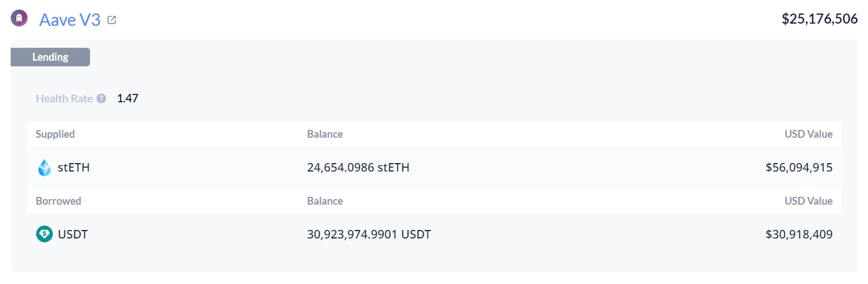The width and height of the screenshot is (868, 284).
Task: Select the Lending tab label
Action: click(50, 57)
